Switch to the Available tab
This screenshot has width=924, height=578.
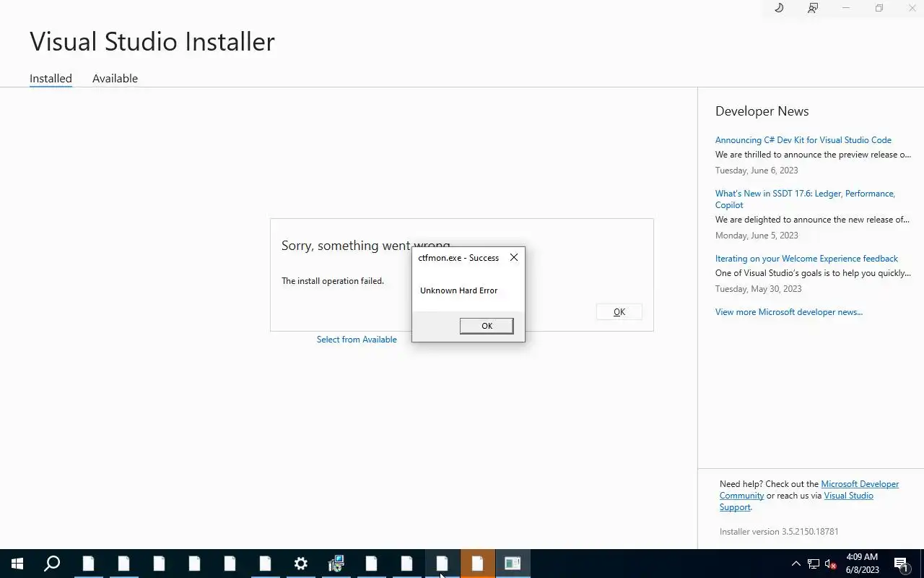pos(115,78)
